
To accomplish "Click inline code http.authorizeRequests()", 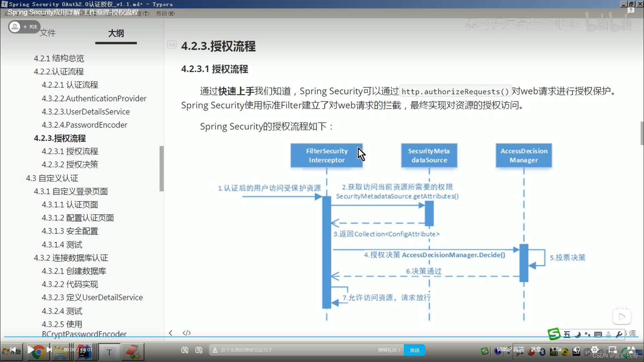I will tap(455, 92).
